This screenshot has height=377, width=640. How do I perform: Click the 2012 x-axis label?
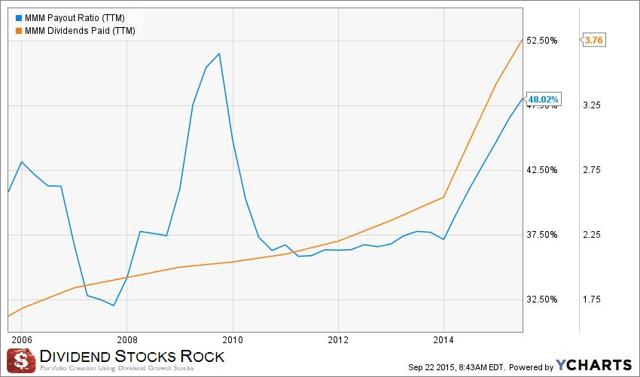(338, 340)
